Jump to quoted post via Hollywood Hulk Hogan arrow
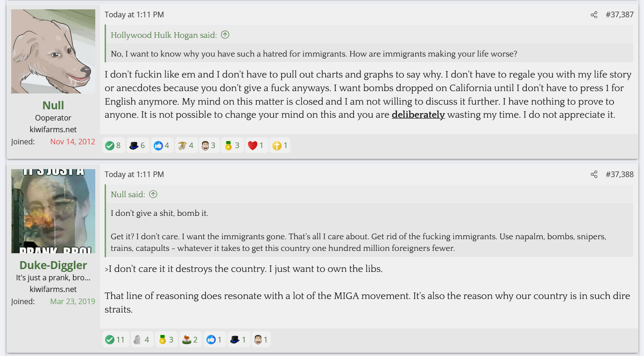 click(x=225, y=35)
